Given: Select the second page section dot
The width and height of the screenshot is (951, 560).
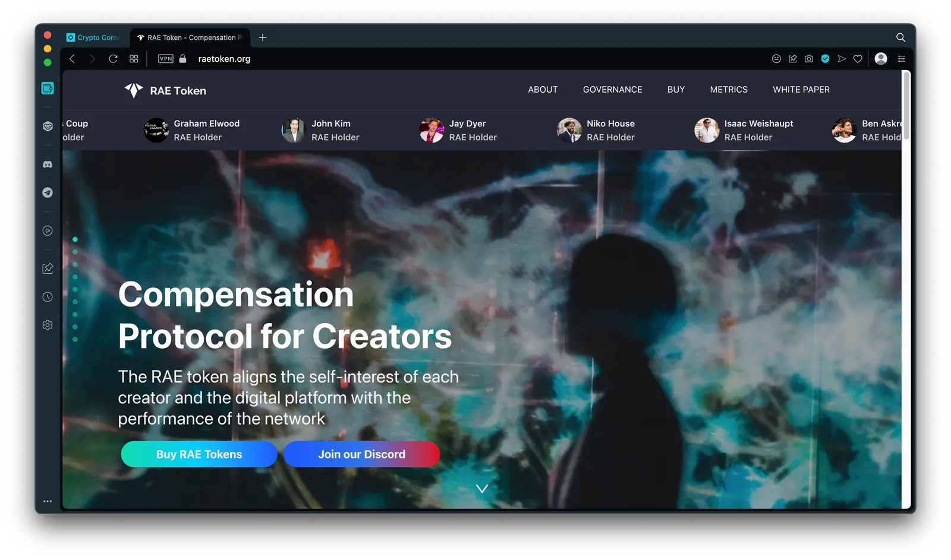Looking at the screenshot, I should pos(75,252).
